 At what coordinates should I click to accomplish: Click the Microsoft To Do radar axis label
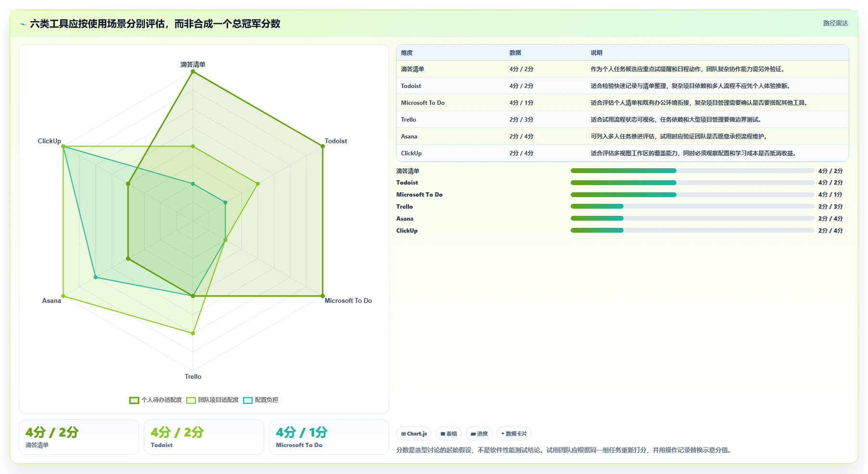[348, 301]
